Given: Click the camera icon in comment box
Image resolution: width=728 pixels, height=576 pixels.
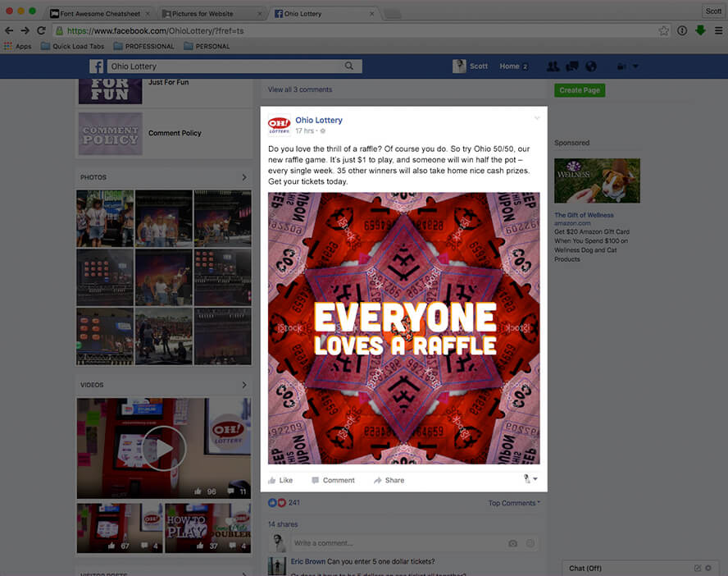Looking at the screenshot, I should (x=512, y=543).
